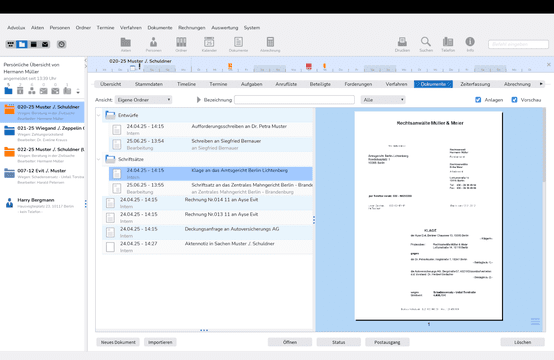Open the Advolux menu

tap(16, 28)
